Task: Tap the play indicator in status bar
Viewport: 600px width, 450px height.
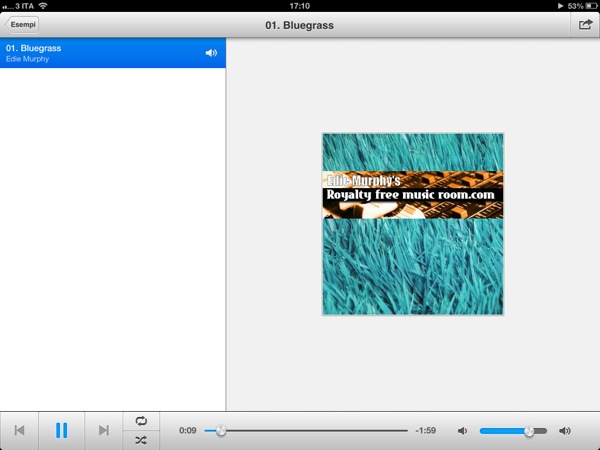Action: pos(560,6)
